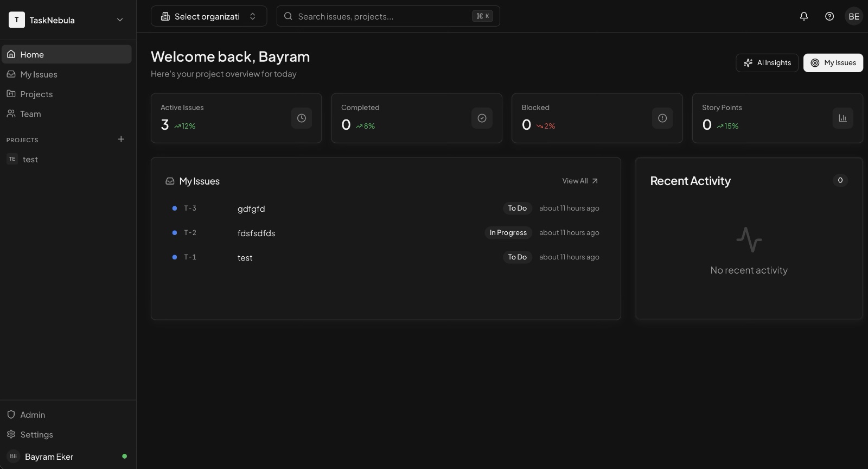Add a new project with the plus icon
Viewport: 868px width, 469px height.
click(x=121, y=140)
